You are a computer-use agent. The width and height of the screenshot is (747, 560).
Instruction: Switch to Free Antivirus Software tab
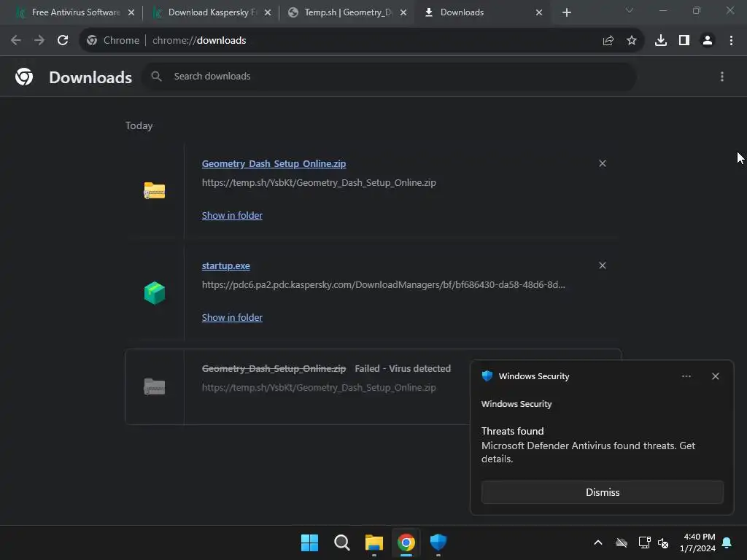coord(75,12)
